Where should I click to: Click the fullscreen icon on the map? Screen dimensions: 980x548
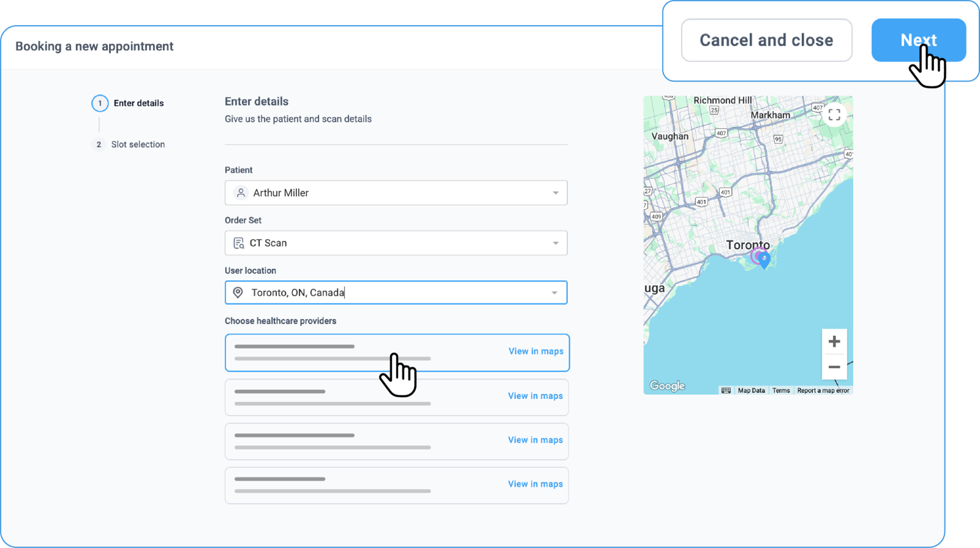click(834, 115)
